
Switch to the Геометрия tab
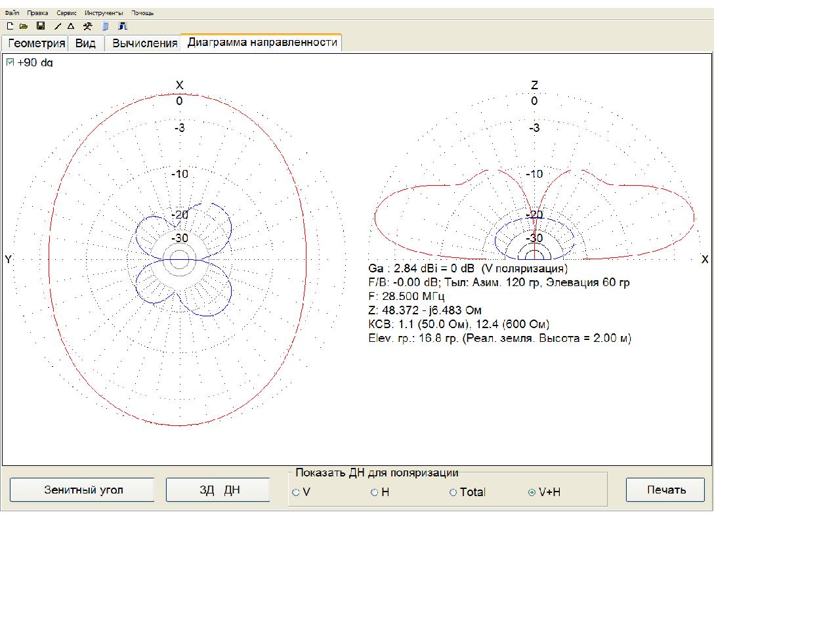tap(37, 43)
